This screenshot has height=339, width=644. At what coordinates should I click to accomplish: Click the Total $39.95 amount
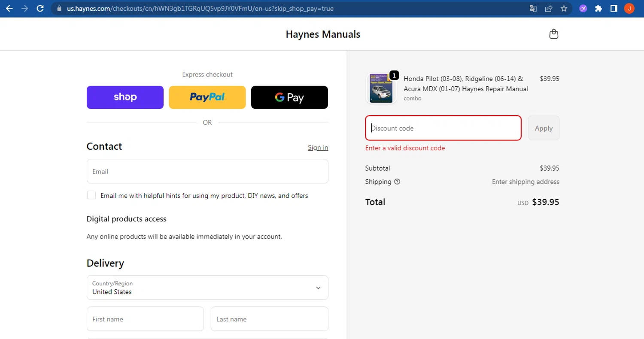click(545, 202)
